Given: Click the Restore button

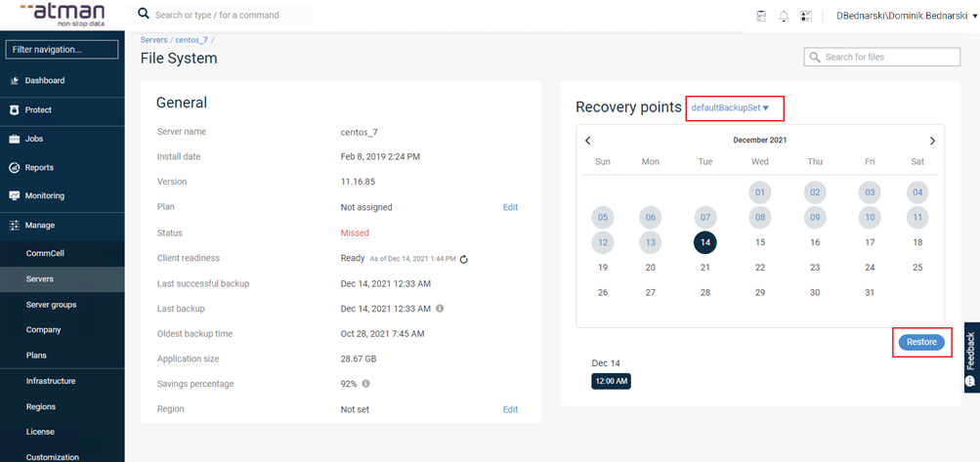Looking at the screenshot, I should click(921, 342).
